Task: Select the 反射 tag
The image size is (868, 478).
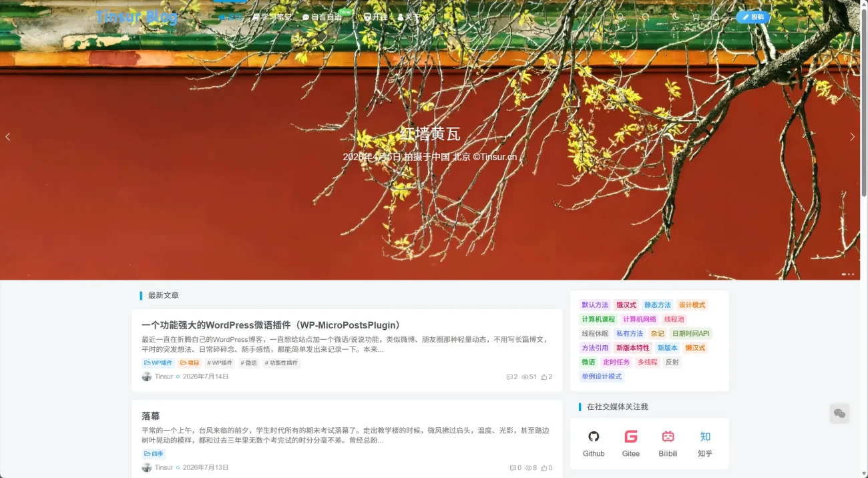Action: point(672,362)
